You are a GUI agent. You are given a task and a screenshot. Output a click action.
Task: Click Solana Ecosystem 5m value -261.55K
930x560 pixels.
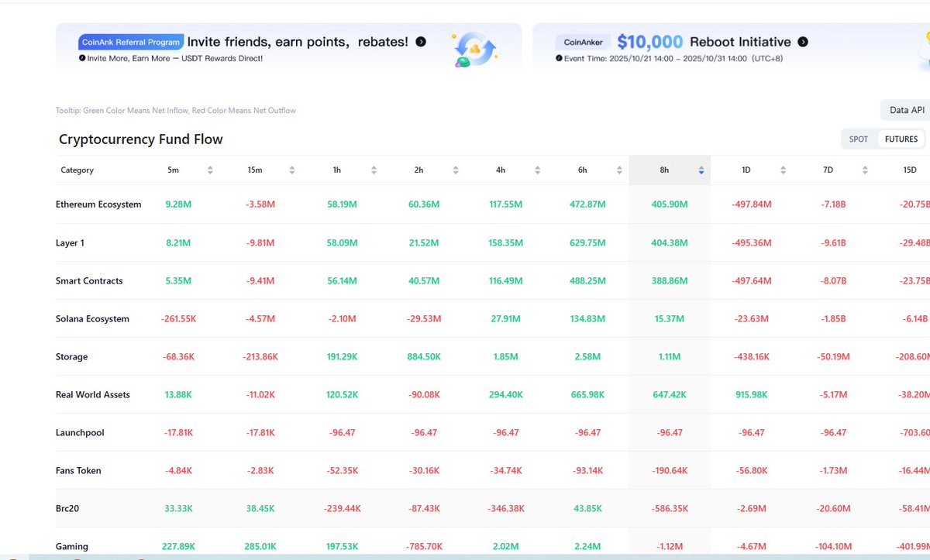click(178, 319)
